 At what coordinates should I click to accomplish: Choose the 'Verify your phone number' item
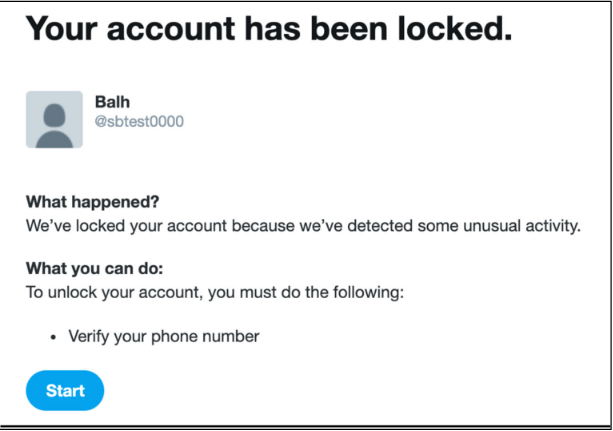coord(164,336)
